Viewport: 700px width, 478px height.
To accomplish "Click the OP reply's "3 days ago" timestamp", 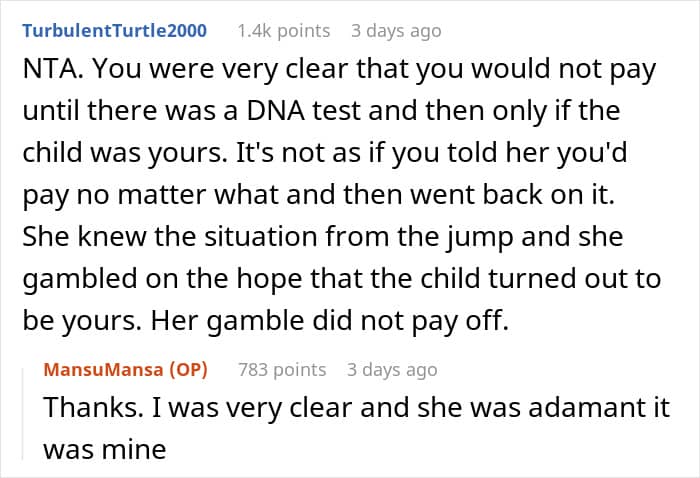I will click(392, 370).
